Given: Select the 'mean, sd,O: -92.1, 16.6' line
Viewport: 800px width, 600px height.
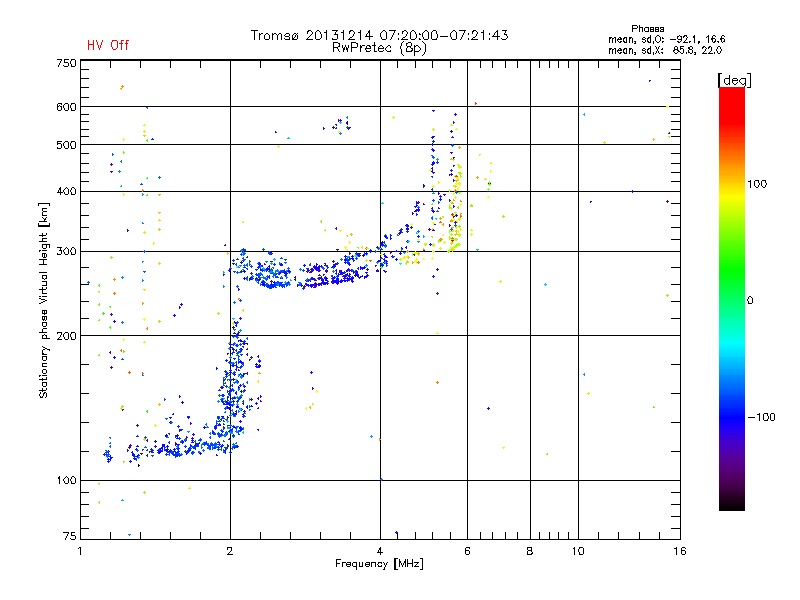Looking at the screenshot, I should [666, 39].
